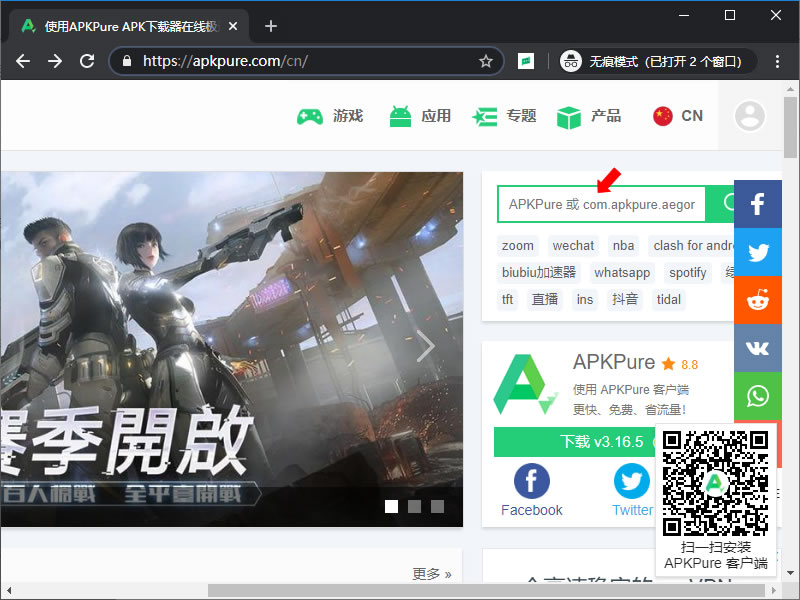Screen dimensions: 800x600
Task: Click the horizontal scrollbar left arrow
Action: (9, 590)
